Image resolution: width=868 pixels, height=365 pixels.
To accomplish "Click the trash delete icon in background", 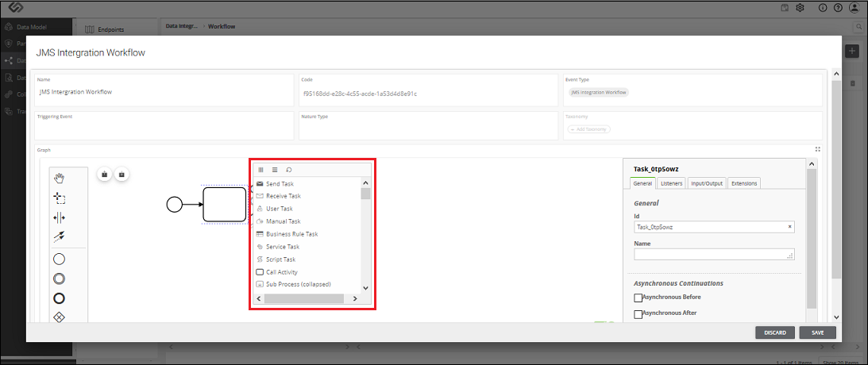I will pyautogui.click(x=852, y=83).
